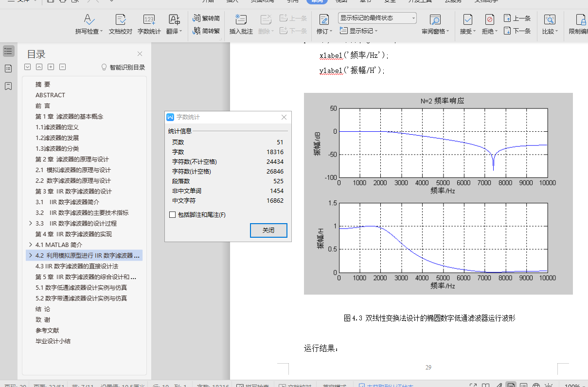Image resolution: width=588 pixels, height=387 pixels.
Task: Click the 关闭 button in dialog
Action: (268, 230)
